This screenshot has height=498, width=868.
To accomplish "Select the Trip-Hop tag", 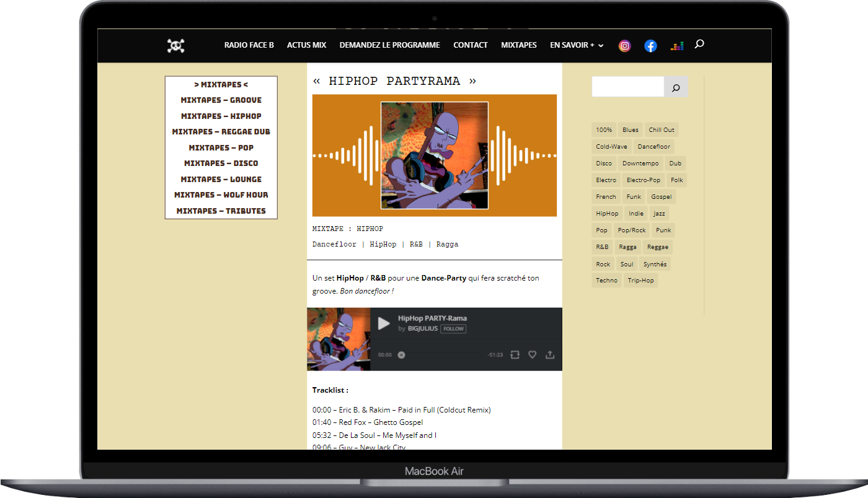I will [x=640, y=281].
